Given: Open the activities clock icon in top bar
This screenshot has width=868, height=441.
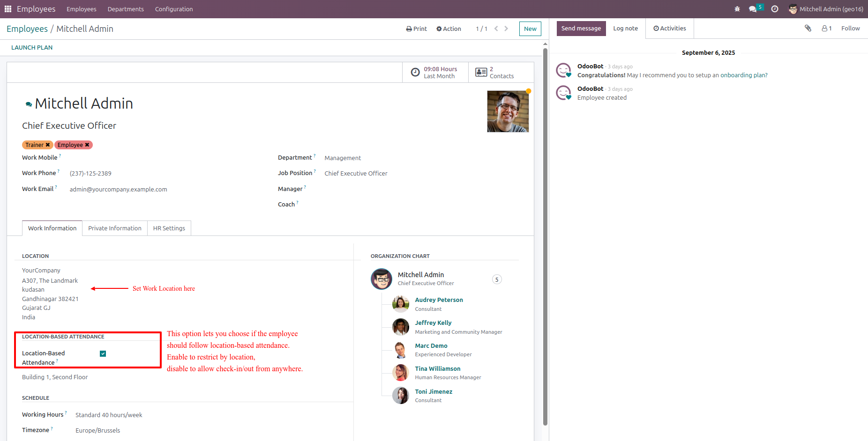Looking at the screenshot, I should (775, 9).
